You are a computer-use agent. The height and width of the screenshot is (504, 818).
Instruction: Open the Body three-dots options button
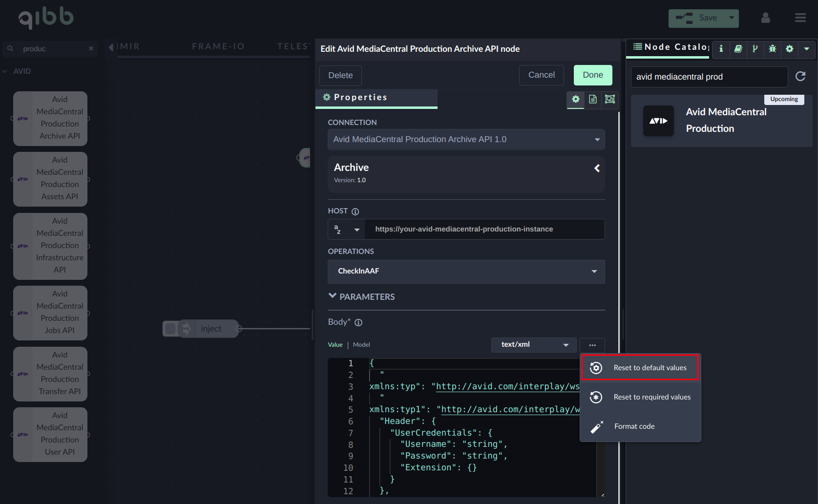click(x=592, y=345)
